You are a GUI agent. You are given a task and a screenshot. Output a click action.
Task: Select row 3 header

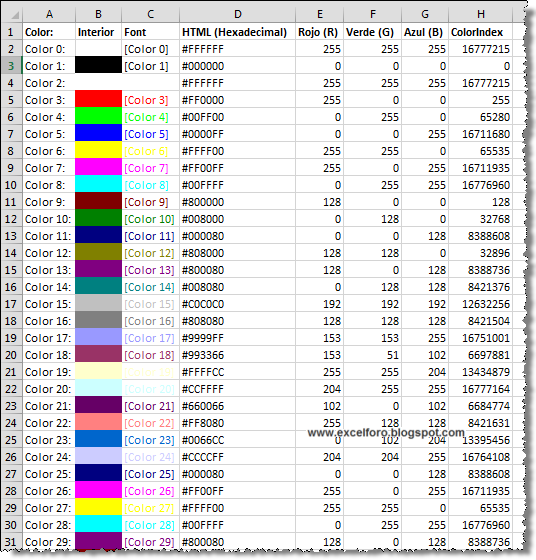[11, 66]
